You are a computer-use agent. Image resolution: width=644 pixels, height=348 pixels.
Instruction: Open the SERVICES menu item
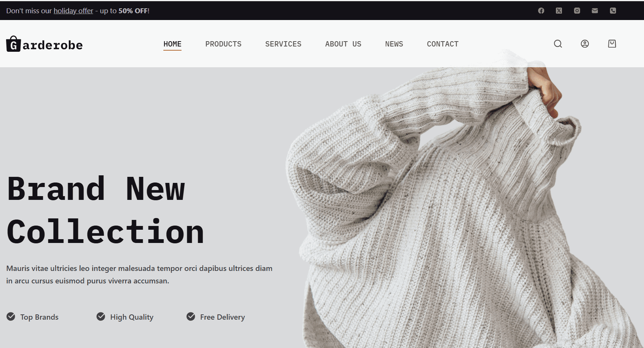point(283,44)
